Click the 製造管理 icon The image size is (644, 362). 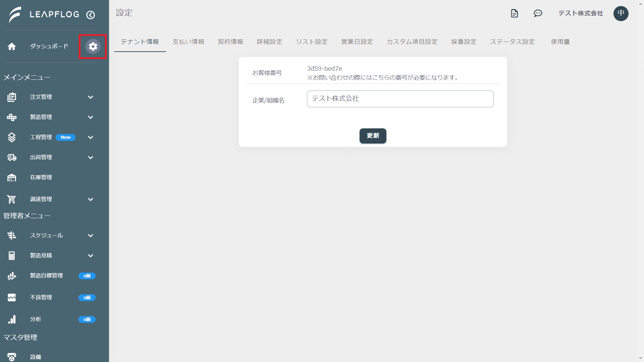tap(12, 117)
